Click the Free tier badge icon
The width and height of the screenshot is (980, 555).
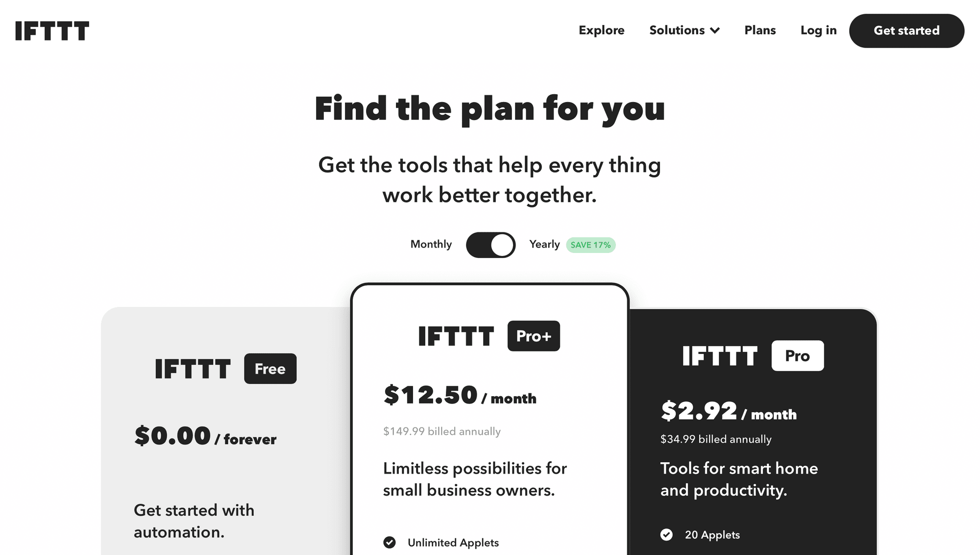[x=269, y=368]
